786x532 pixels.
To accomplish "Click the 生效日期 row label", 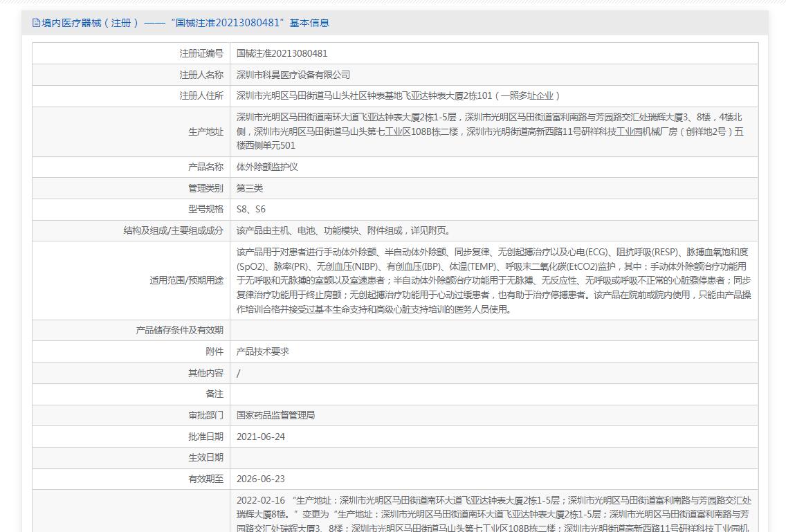I will [205, 457].
